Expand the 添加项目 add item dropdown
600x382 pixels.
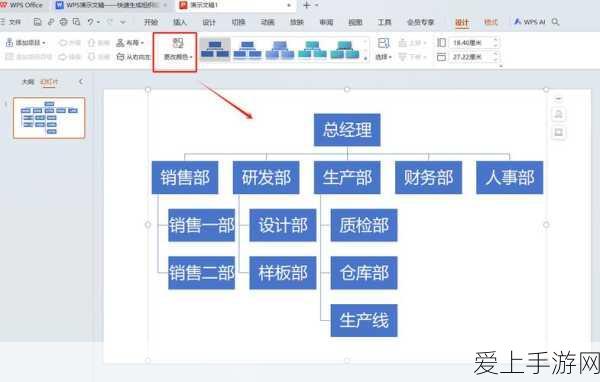coord(44,43)
